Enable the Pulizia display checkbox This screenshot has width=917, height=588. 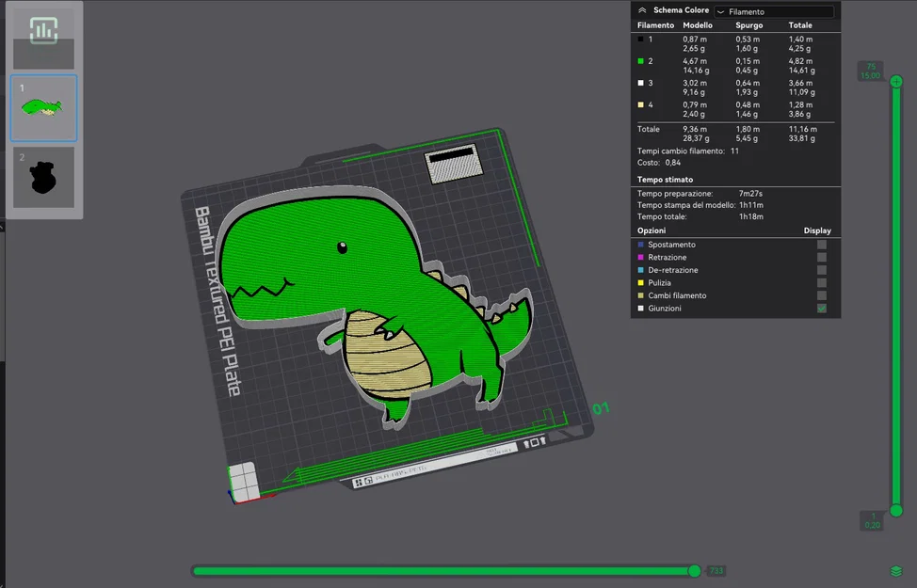tap(822, 283)
